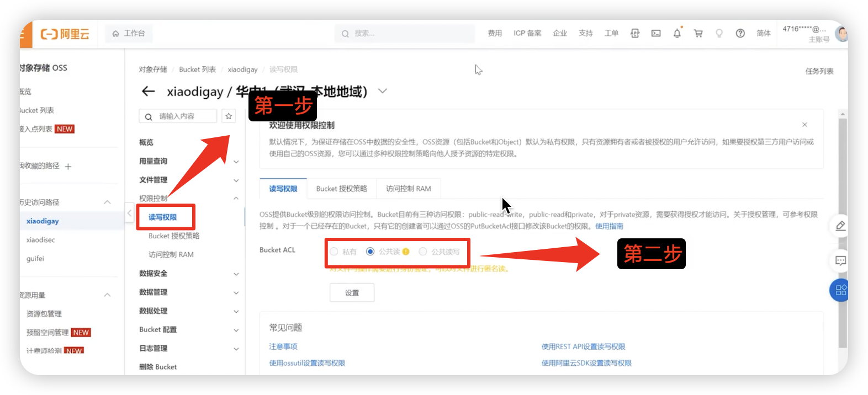Image resolution: width=868 pixels, height=395 pixels.
Task: Open the shopping cart icon
Action: pyautogui.click(x=698, y=33)
